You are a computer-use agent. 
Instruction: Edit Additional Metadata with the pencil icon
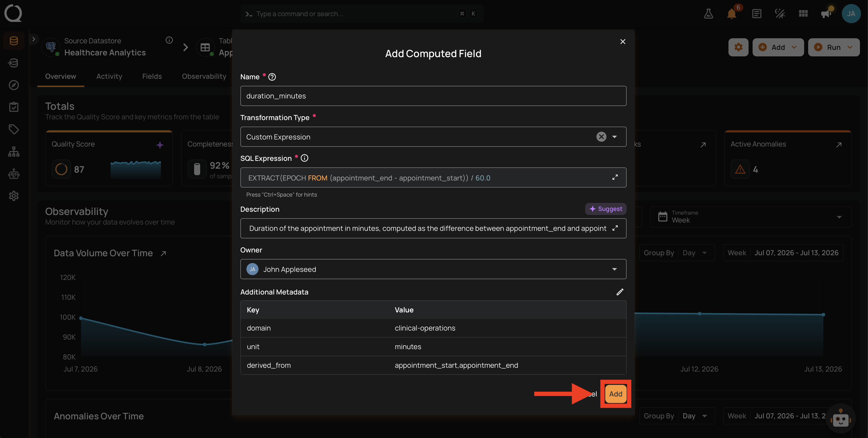[x=620, y=292]
